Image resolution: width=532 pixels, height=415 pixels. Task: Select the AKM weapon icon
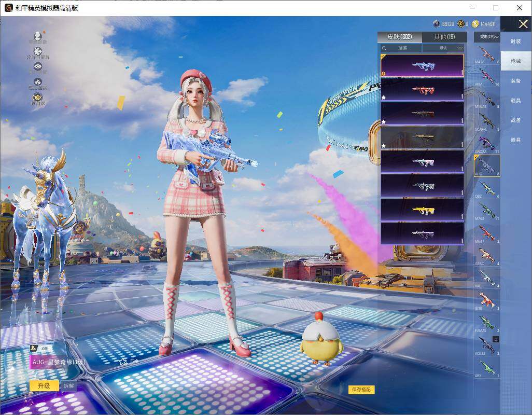coord(487,76)
